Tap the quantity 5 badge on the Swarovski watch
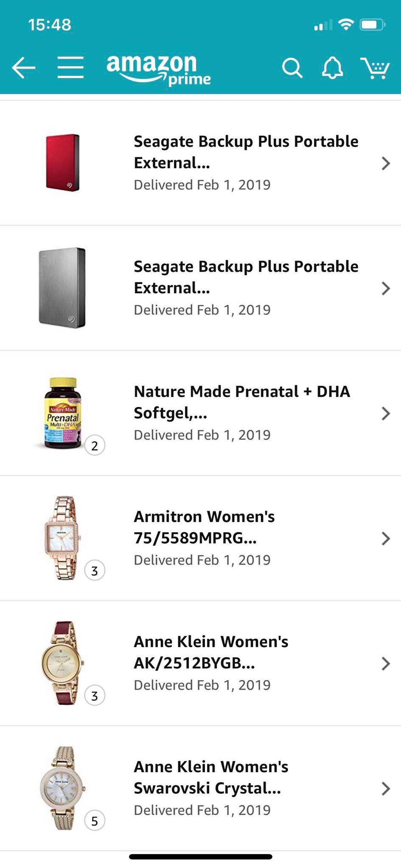The width and height of the screenshot is (401, 868). [95, 821]
